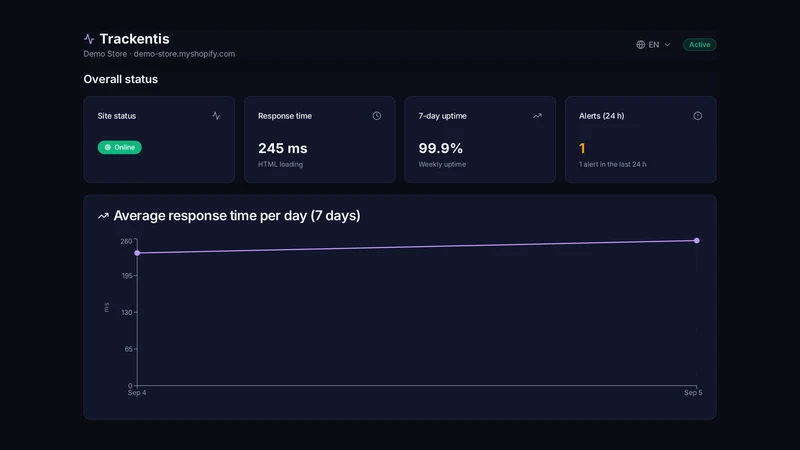Click the 65 y-axis label
800x450 pixels.
click(129, 349)
